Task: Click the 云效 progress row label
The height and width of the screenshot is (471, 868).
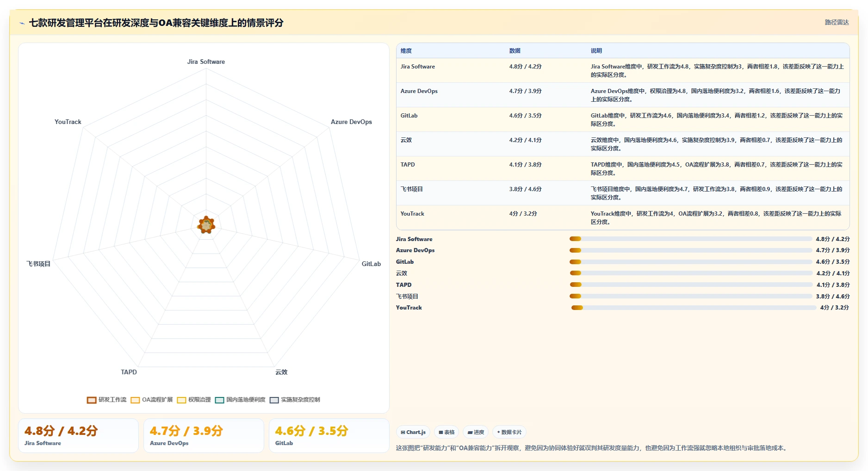Action: tap(402, 273)
